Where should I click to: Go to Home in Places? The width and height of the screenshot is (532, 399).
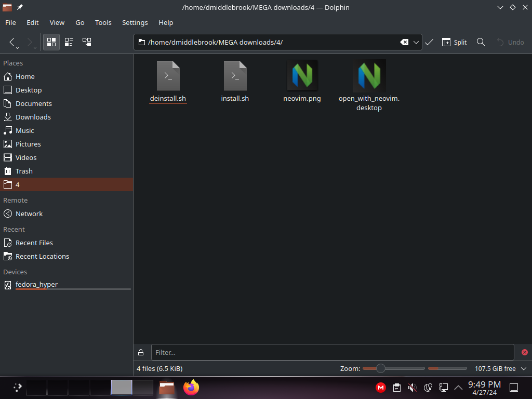pos(66,77)
